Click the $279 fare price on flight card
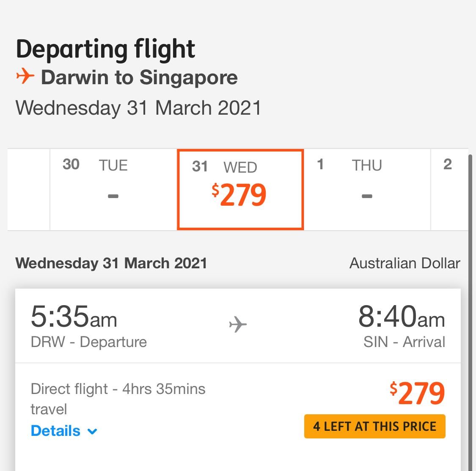 click(x=418, y=393)
